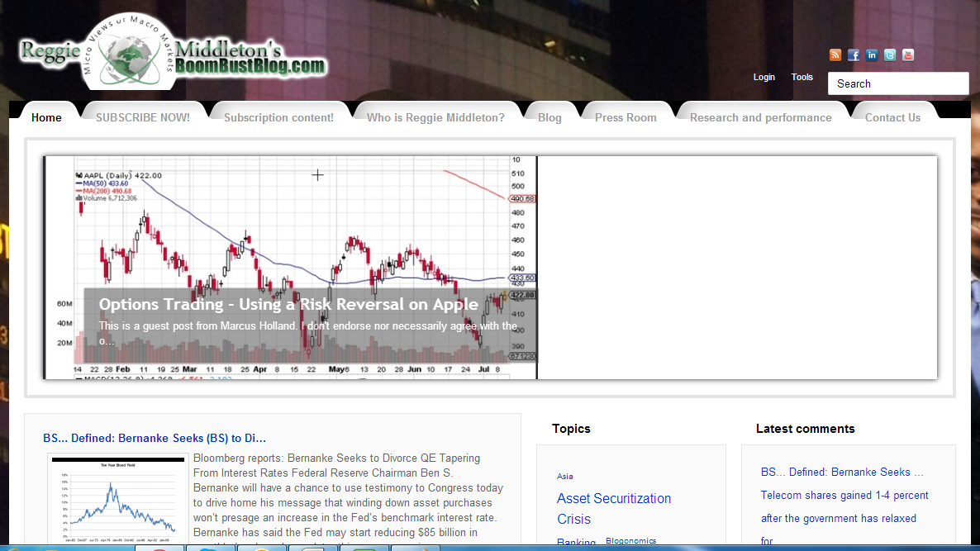
Task: Click the Twitter bird icon
Action: coord(890,55)
